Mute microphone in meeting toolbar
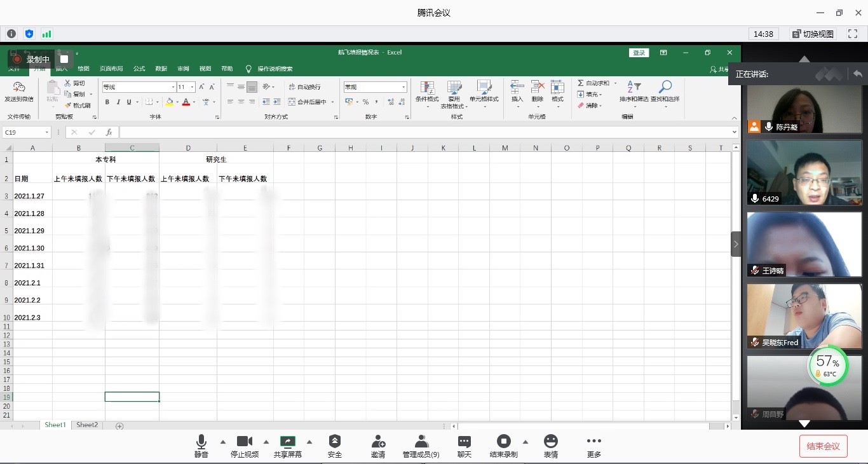This screenshot has height=464, width=868. (x=201, y=442)
